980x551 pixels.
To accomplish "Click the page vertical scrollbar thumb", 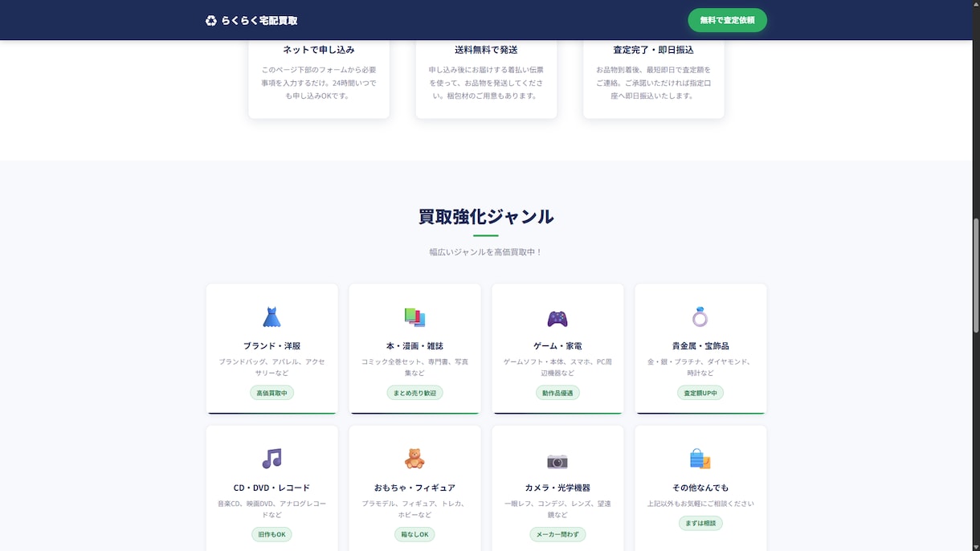I will [975, 275].
